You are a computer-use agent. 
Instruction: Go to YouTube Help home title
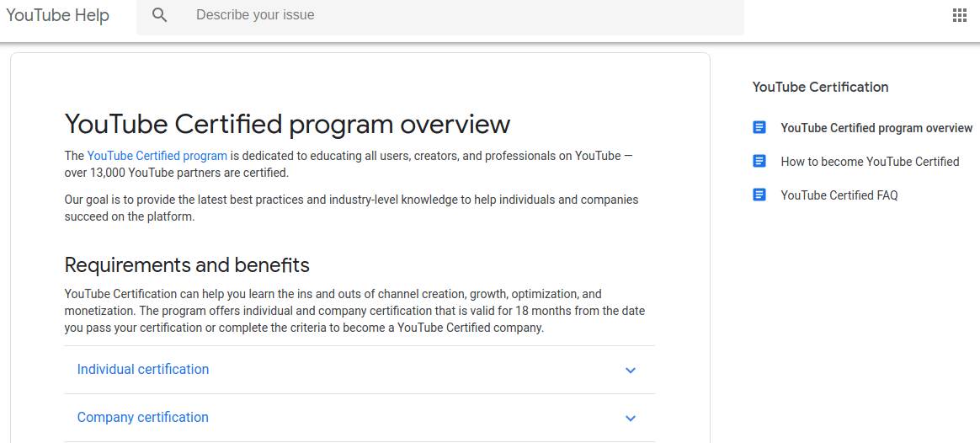[57, 16]
